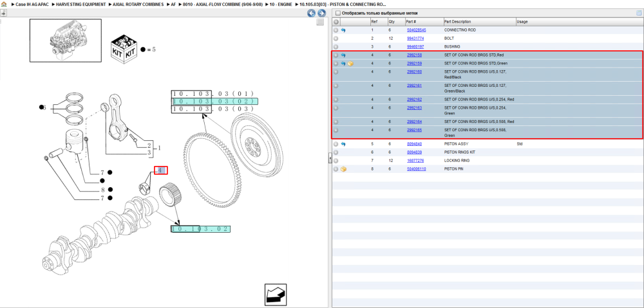Sort by Part Description column header

click(x=479, y=22)
